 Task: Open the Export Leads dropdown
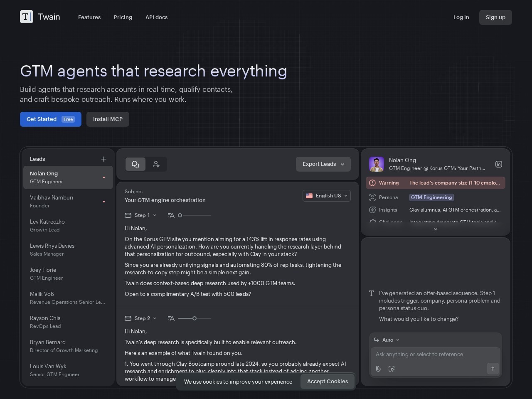click(x=323, y=164)
